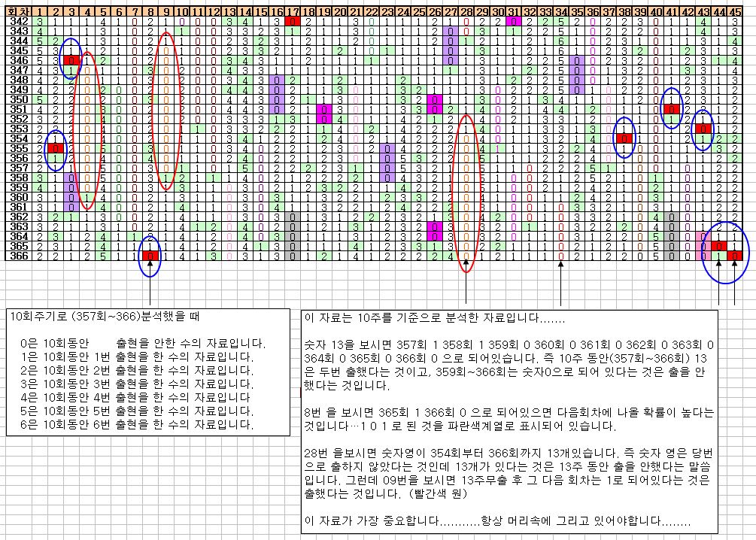Select the red cell in row 351, column 41
Screen dimensions: 756x540
(x=671, y=109)
